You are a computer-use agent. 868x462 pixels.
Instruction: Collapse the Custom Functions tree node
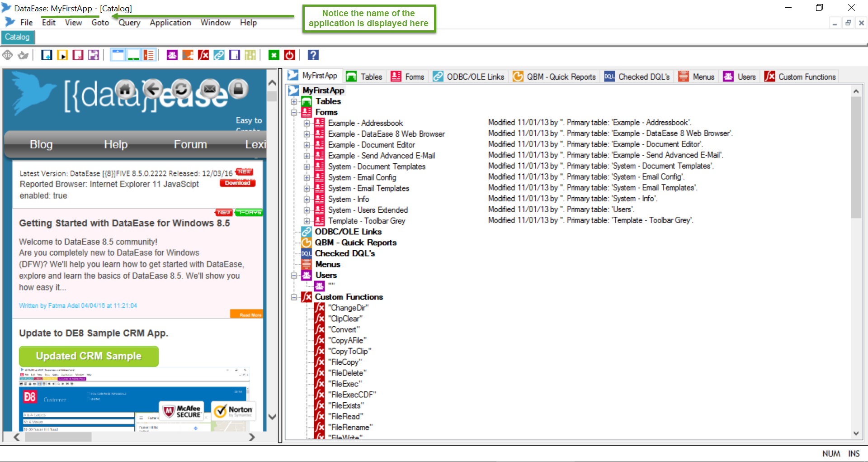point(294,297)
